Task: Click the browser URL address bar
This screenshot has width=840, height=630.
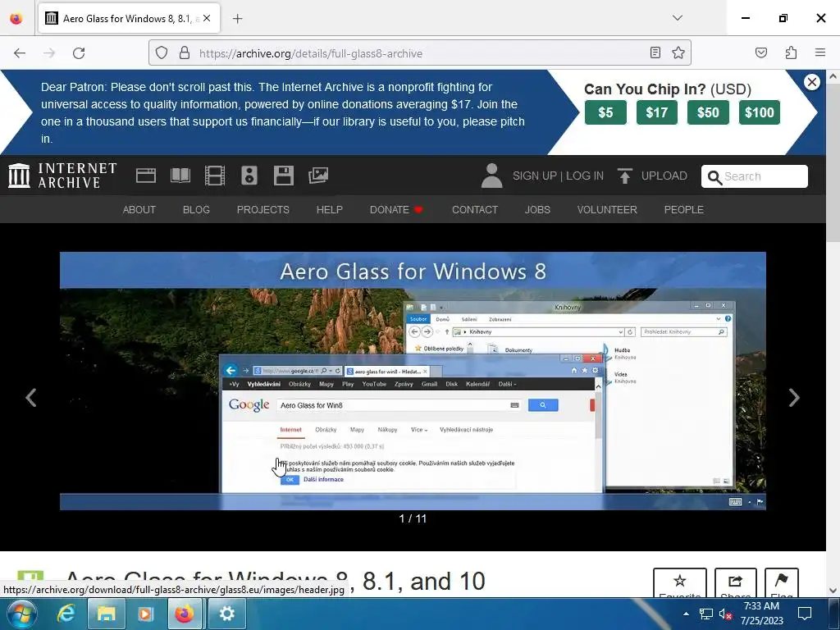Action: pyautogui.click(x=419, y=53)
